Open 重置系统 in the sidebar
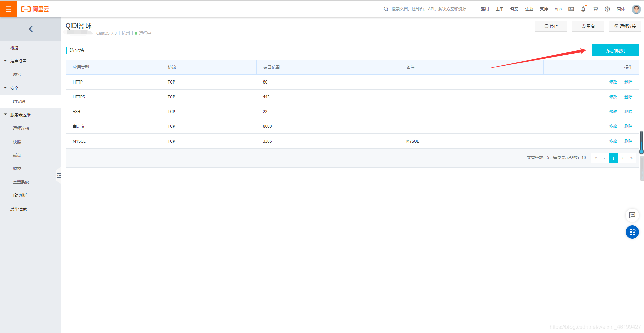The image size is (644, 333). pos(21,182)
